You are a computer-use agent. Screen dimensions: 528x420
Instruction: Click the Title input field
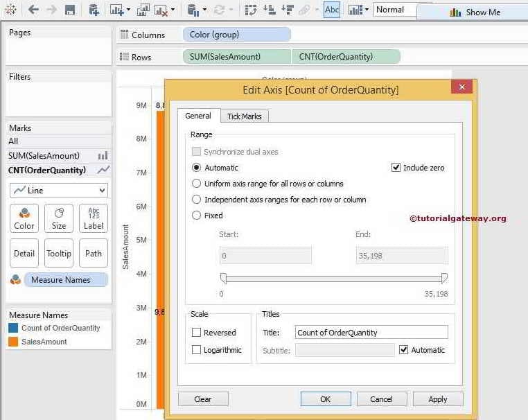pyautogui.click(x=371, y=332)
